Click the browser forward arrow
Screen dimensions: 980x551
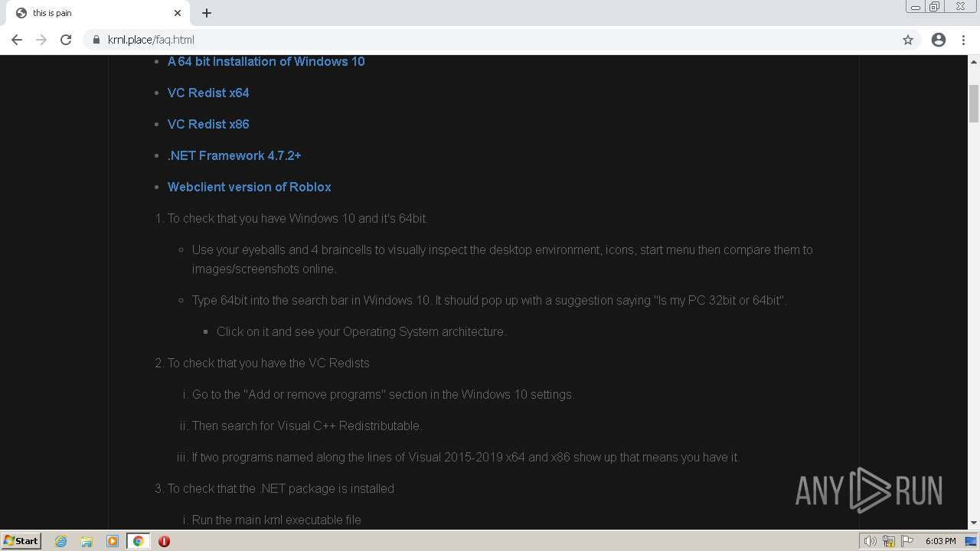pyautogui.click(x=41, y=40)
